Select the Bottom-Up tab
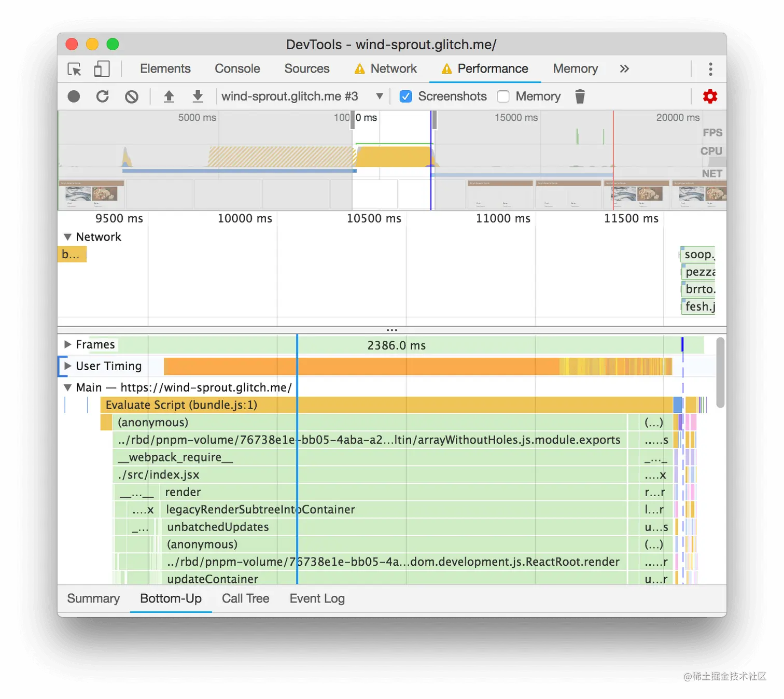 pyautogui.click(x=171, y=599)
